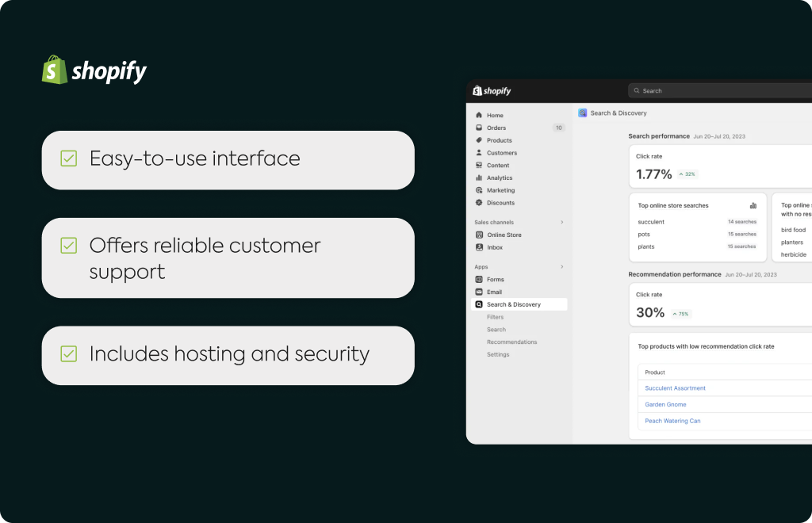
Task: Click the Content icon in sidebar
Action: 479,165
